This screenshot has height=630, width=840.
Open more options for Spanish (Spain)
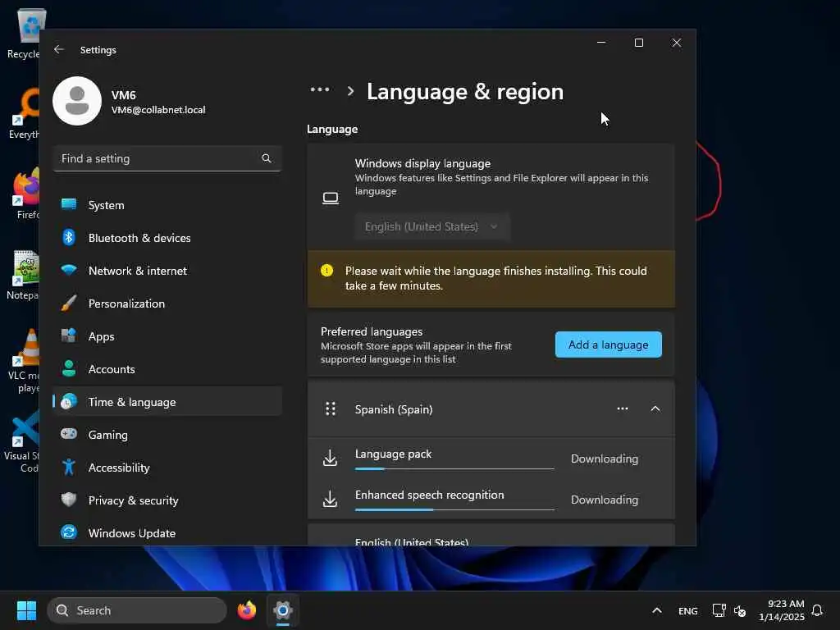pos(623,409)
